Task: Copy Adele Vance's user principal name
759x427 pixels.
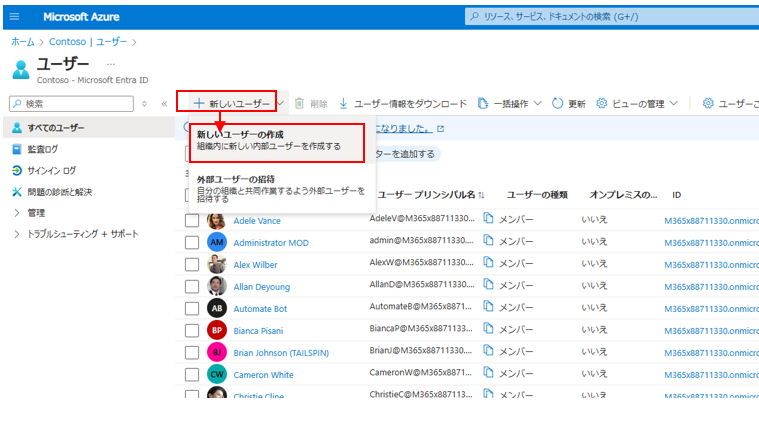Action: click(x=488, y=218)
